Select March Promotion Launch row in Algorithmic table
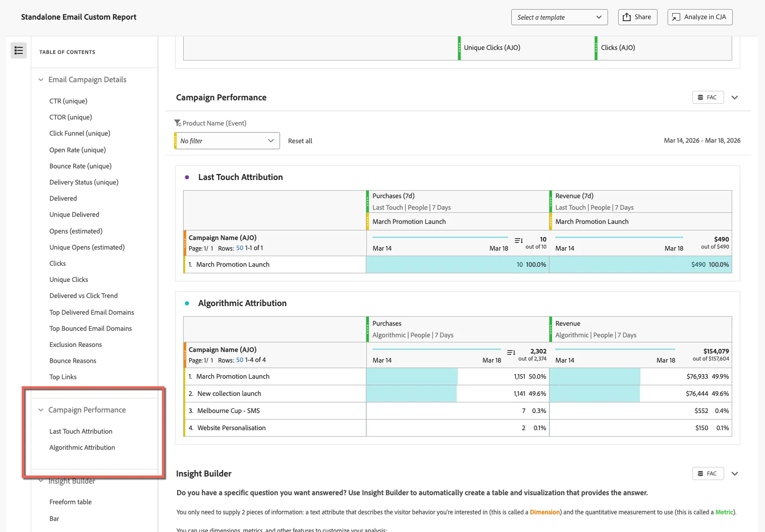The height and width of the screenshot is (532, 765). pyautogui.click(x=458, y=377)
